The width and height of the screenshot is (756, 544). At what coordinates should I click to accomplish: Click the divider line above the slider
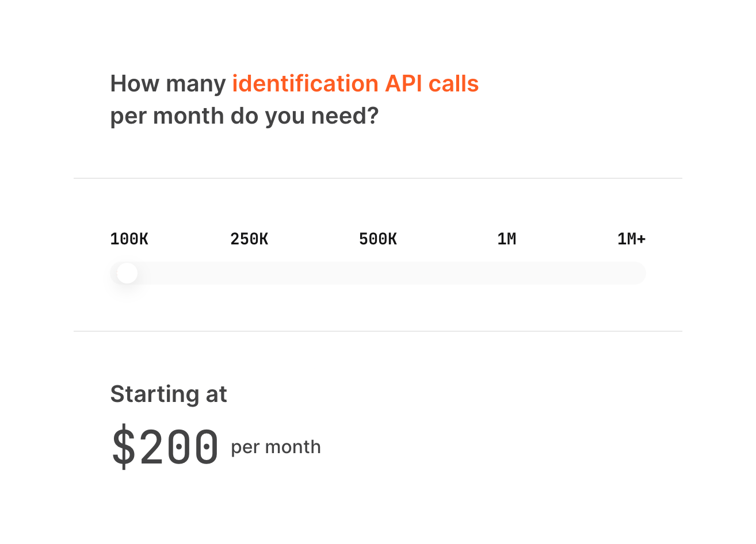[x=378, y=178]
